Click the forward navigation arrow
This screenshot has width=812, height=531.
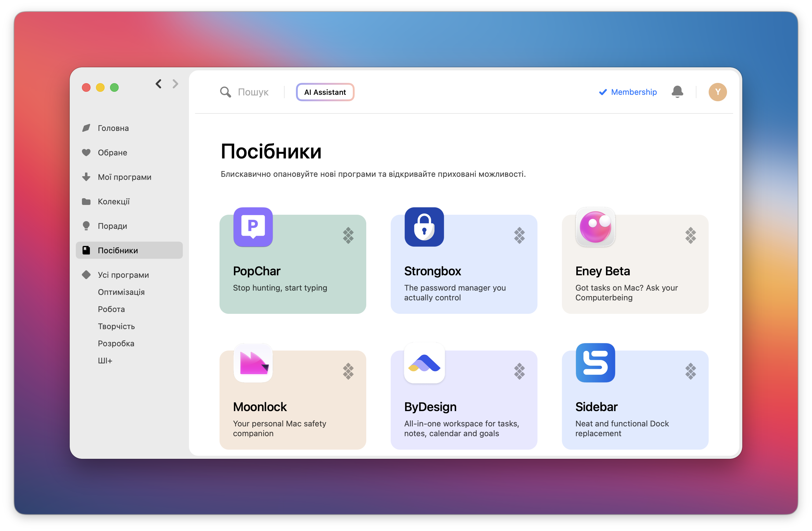click(175, 84)
